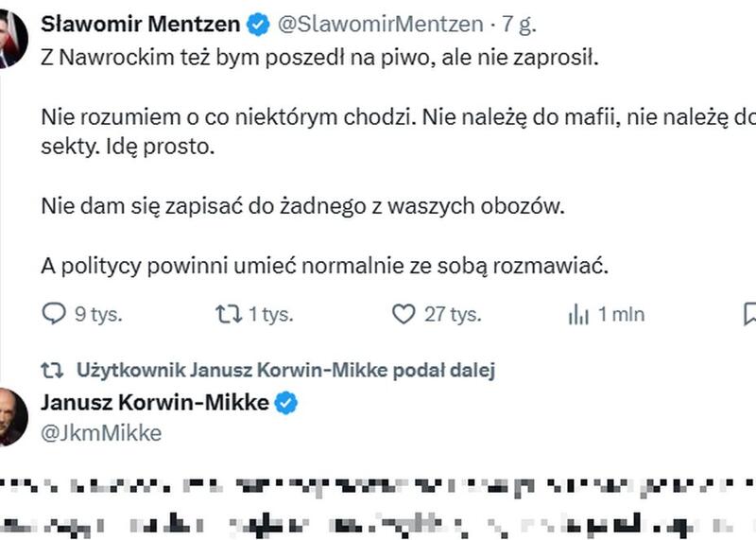Like the tweet with the heart icon
The width and height of the screenshot is (756, 540).
[404, 314]
